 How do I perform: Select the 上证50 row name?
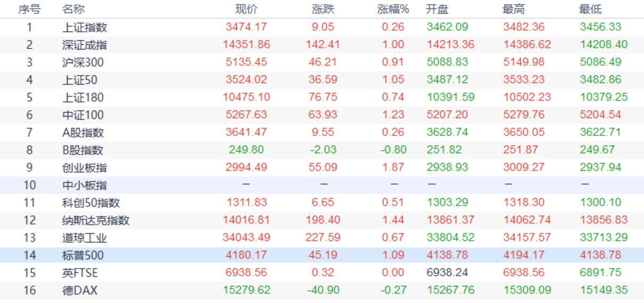[x=80, y=80]
